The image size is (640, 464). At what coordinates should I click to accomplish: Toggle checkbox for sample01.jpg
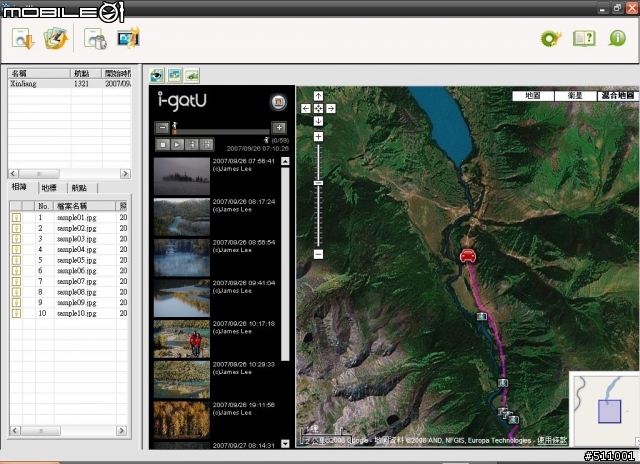16,218
